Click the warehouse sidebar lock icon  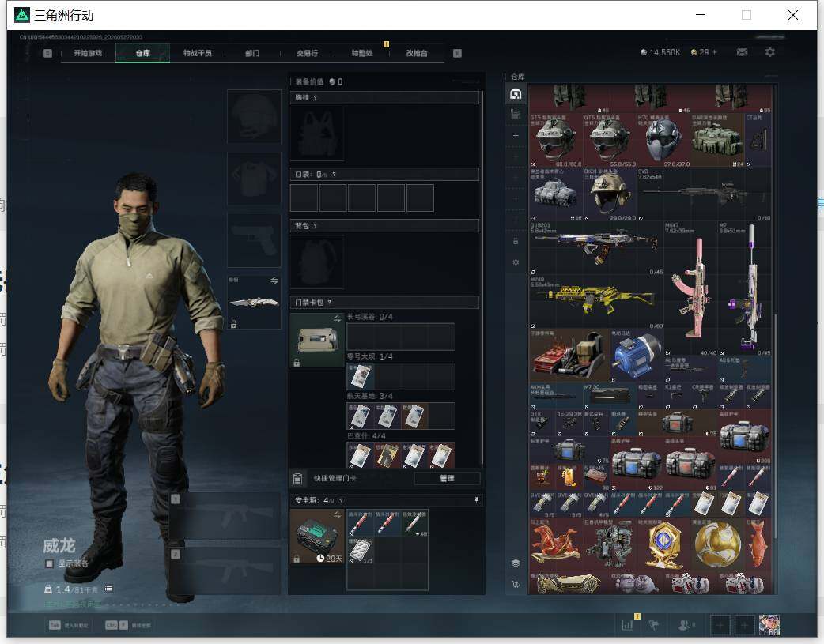pos(516,241)
